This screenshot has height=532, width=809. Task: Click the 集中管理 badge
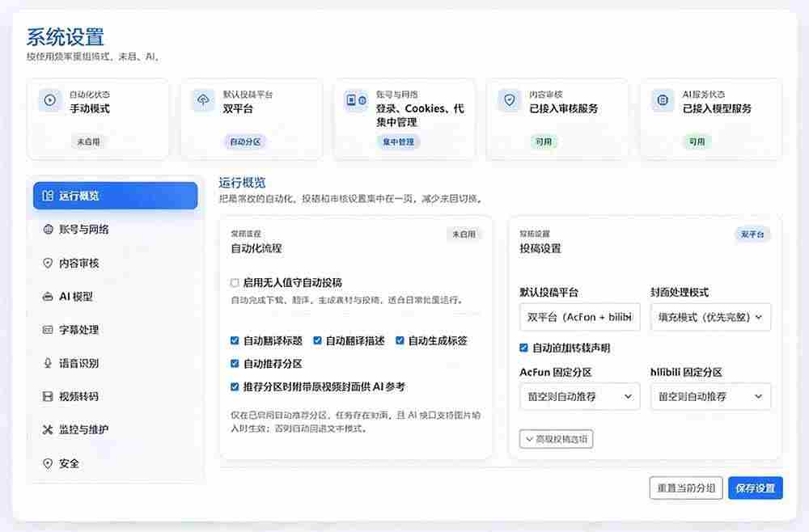click(398, 141)
